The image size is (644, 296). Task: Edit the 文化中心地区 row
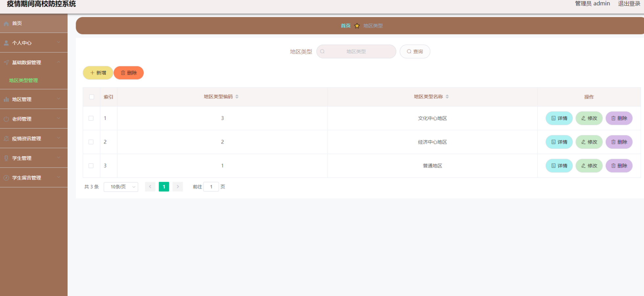(589, 118)
